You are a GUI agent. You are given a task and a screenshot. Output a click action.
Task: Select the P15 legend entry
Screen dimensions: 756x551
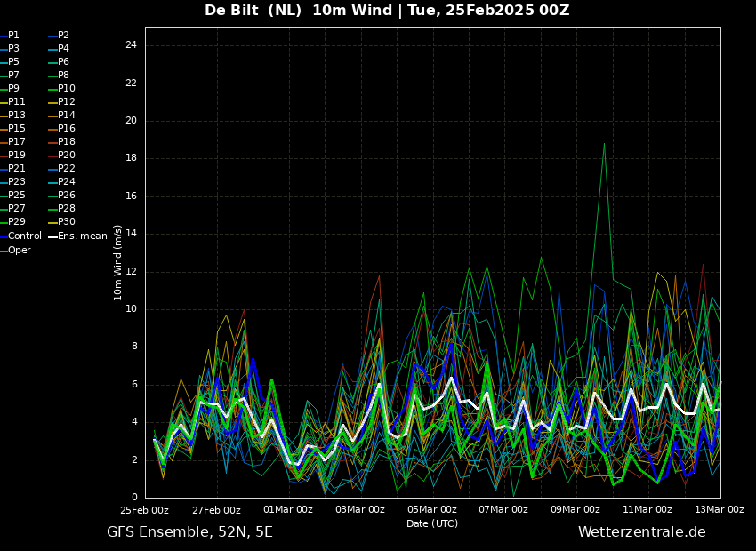point(13,129)
